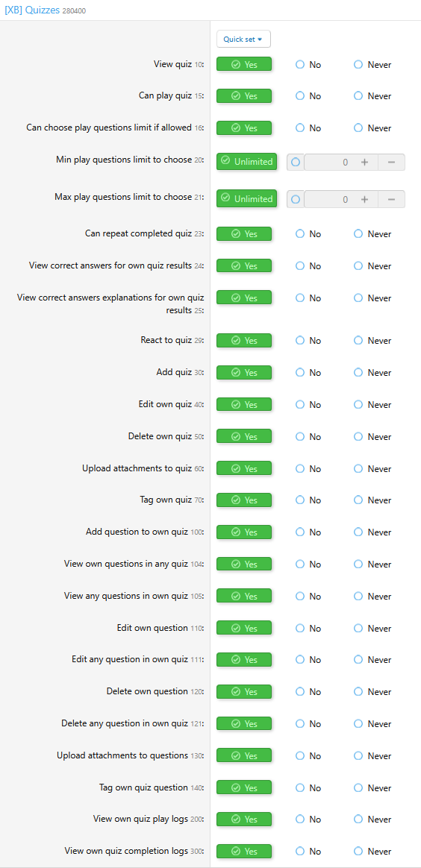The height and width of the screenshot is (868, 421).
Task: Open the Quick set dropdown
Action: click(243, 39)
